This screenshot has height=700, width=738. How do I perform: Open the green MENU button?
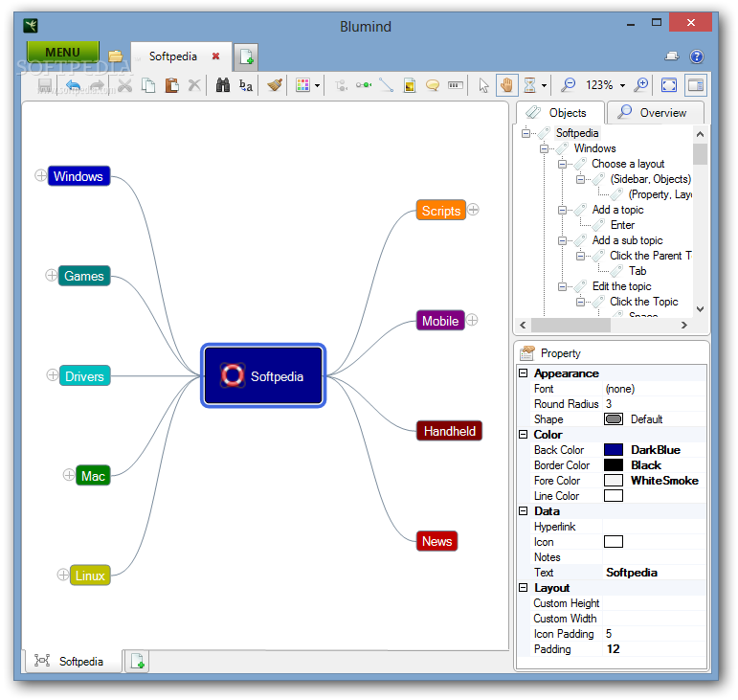pyautogui.click(x=62, y=52)
